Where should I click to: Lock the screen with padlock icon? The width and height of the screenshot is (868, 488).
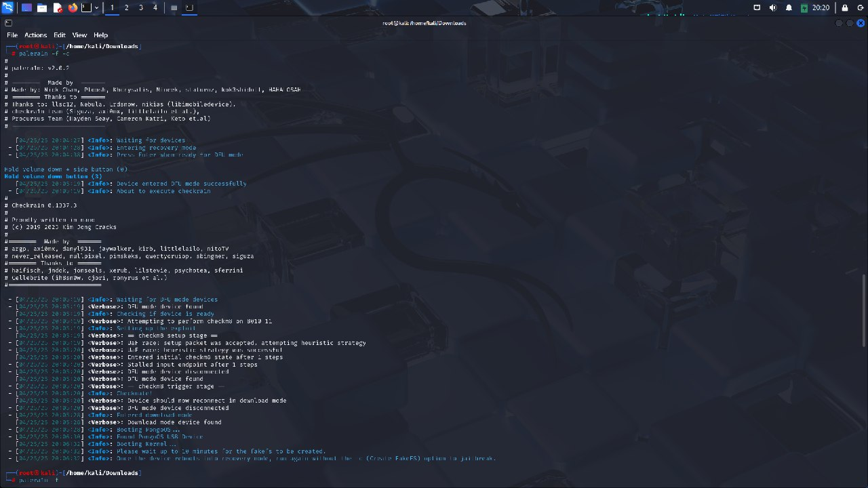pos(845,7)
